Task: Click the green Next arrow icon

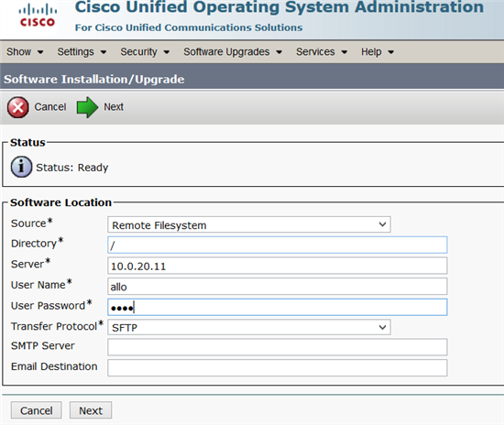Action: (x=87, y=107)
